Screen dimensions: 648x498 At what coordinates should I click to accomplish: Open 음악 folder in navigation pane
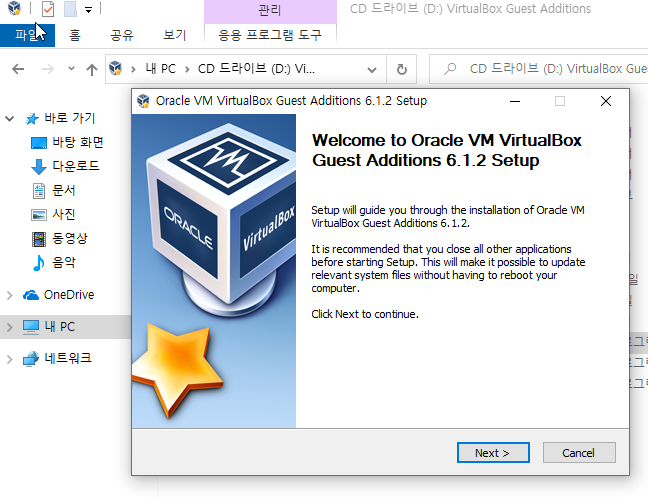point(64,262)
